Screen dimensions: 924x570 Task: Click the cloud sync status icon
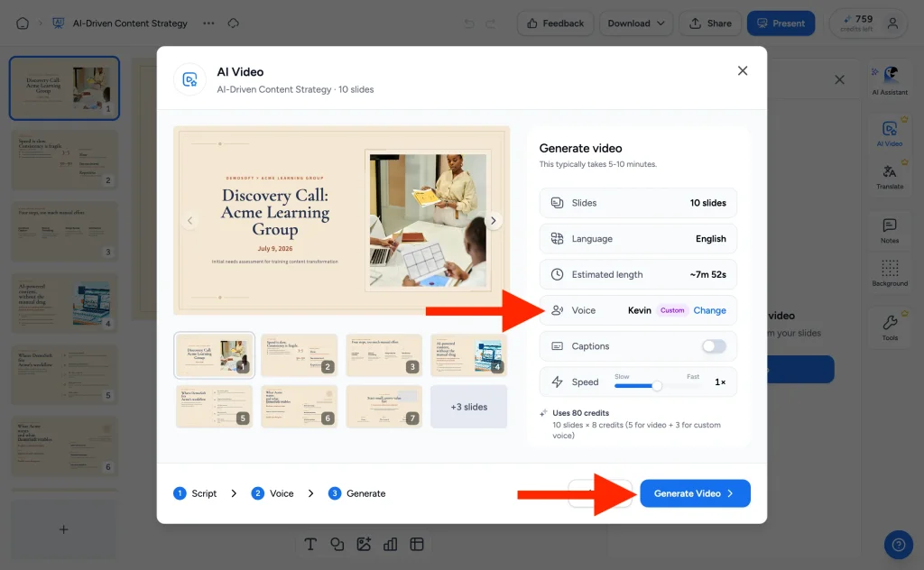[234, 23]
